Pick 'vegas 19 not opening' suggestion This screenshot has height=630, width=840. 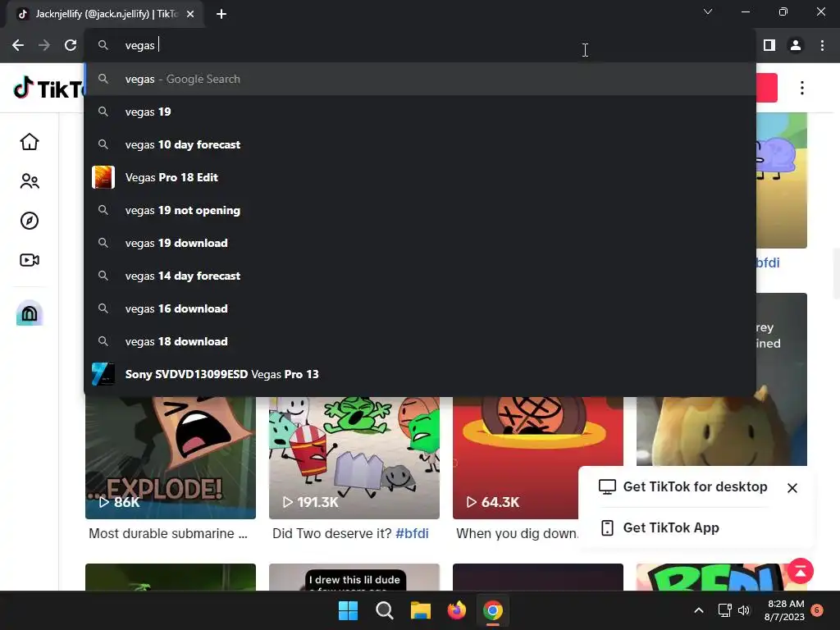click(x=420, y=211)
